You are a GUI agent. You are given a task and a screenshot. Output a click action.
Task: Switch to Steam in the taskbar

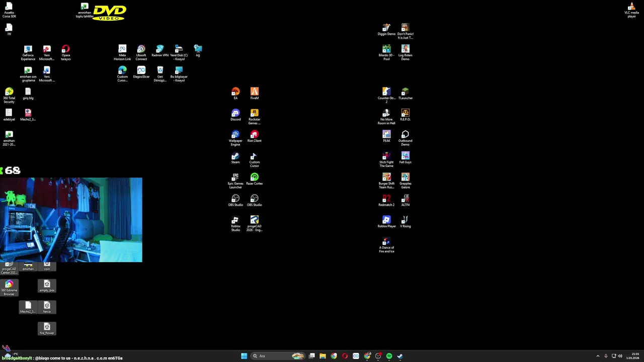point(400,356)
